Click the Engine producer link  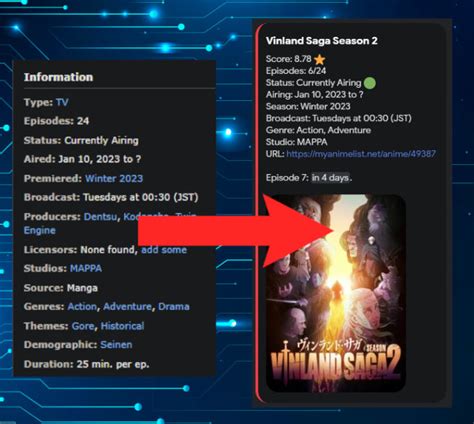point(40,230)
